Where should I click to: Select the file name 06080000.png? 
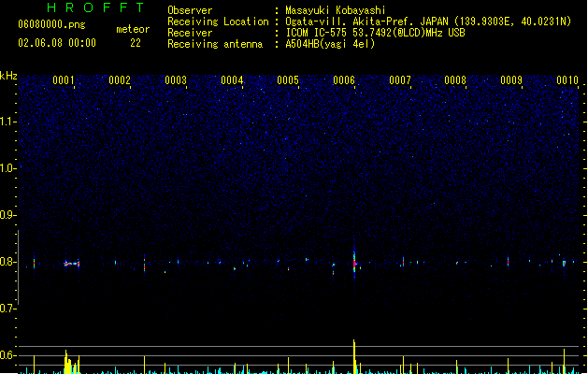[x=51, y=24]
